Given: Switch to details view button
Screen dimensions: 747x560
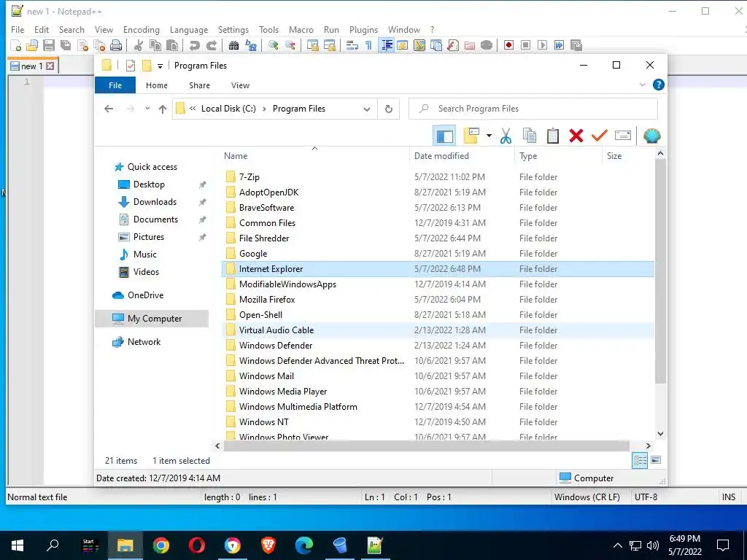Looking at the screenshot, I should click(x=640, y=460).
